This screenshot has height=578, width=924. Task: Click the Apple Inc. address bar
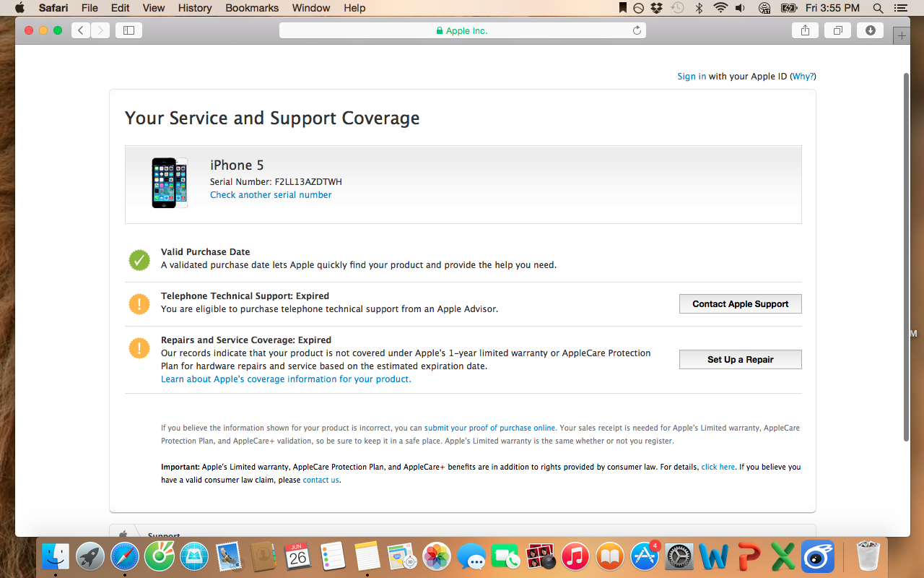click(x=463, y=30)
